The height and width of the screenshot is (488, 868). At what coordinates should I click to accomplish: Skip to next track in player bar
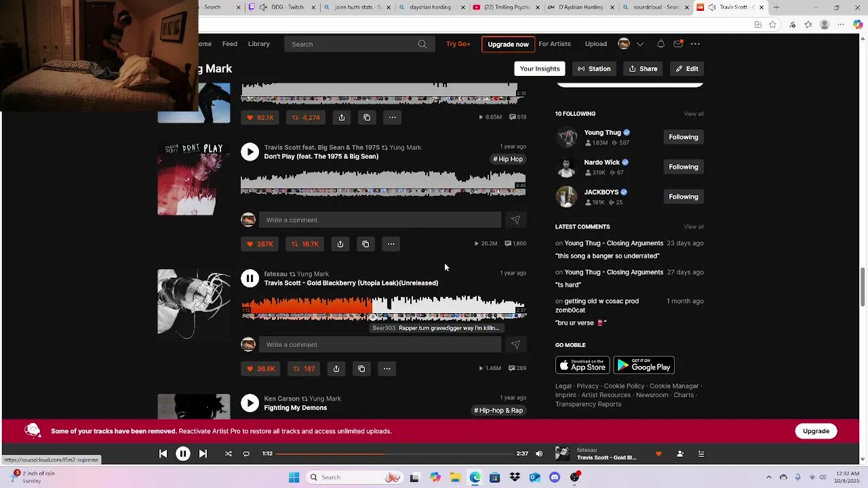(x=203, y=454)
